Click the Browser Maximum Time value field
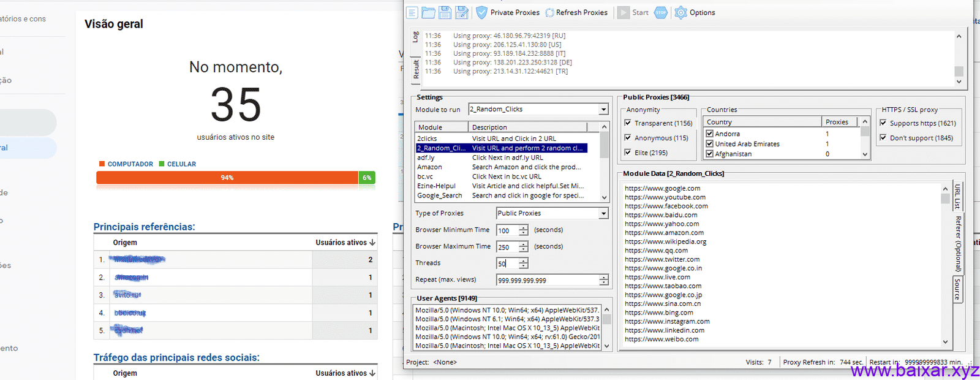The height and width of the screenshot is (380, 980). [x=508, y=247]
